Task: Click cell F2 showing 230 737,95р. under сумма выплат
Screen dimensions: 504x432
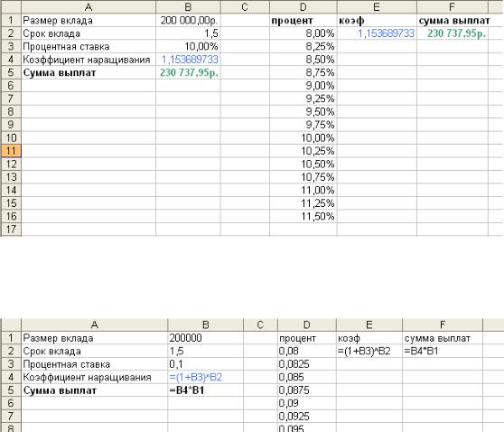Action: (x=453, y=33)
